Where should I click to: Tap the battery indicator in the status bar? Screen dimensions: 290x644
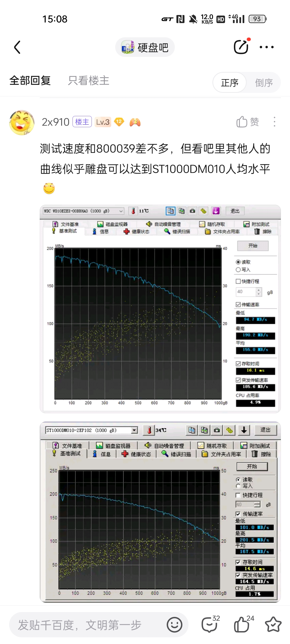(258, 19)
